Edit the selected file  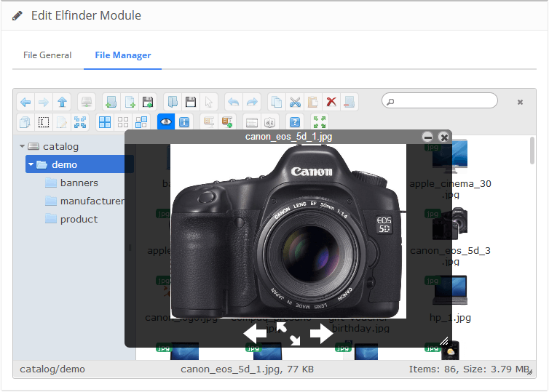coord(62,122)
